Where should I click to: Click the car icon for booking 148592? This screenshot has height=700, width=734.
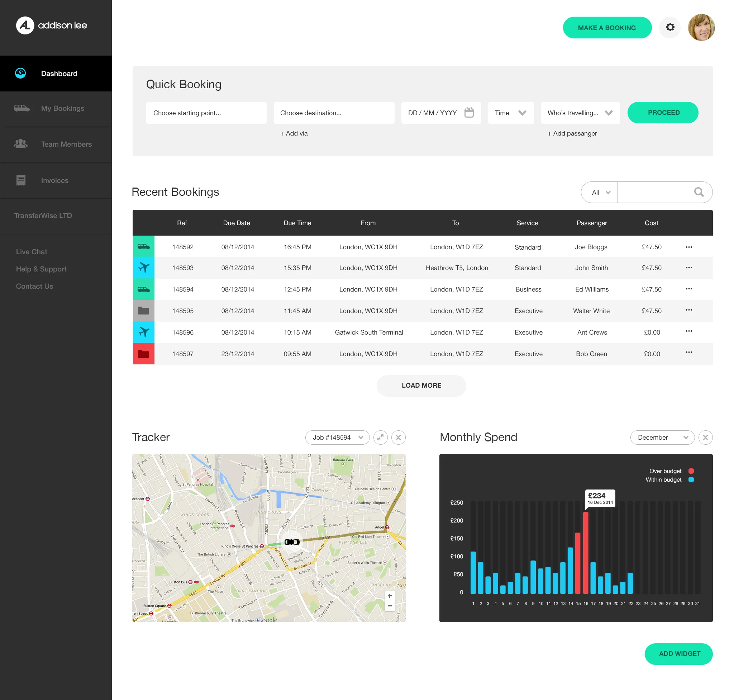(144, 247)
